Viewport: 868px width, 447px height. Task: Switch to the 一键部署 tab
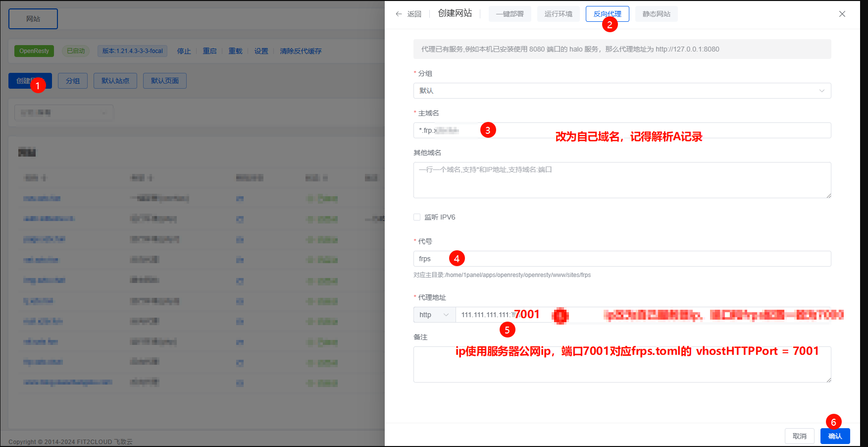(x=510, y=14)
